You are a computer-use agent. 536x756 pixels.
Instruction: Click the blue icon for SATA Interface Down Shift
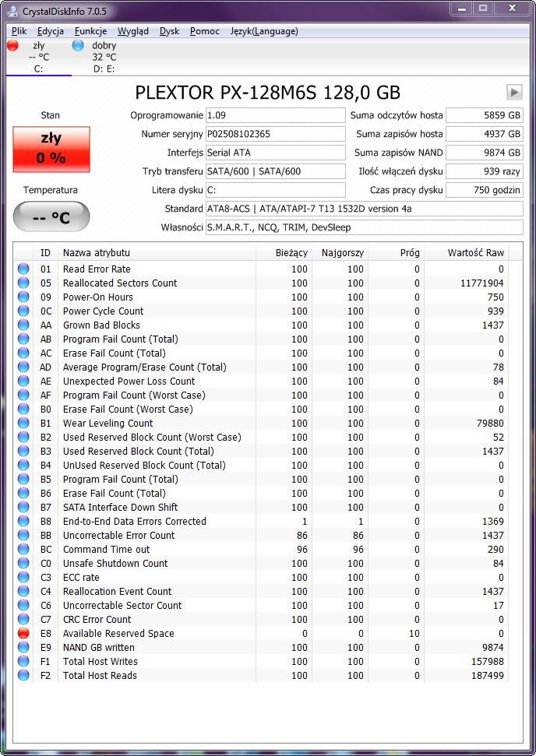[23, 507]
